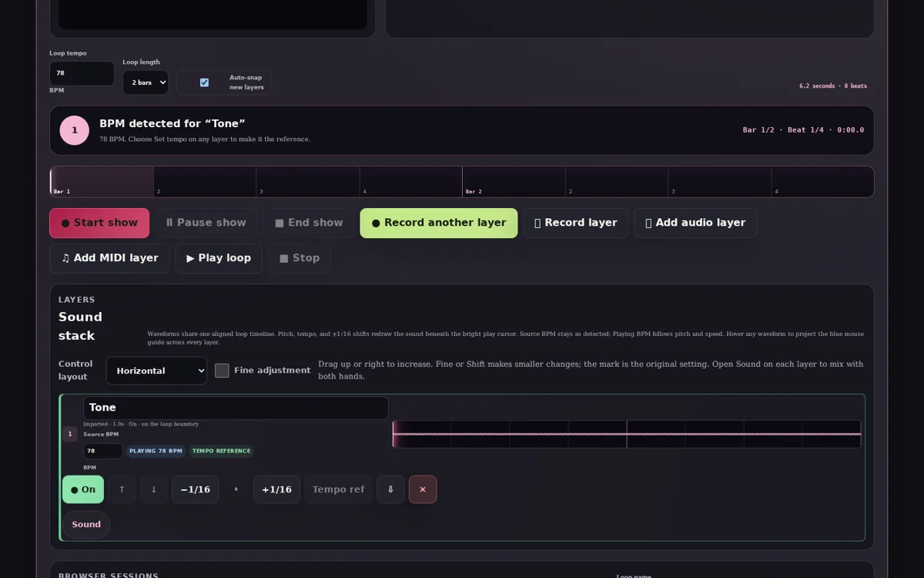Click the Tempo ref button

(338, 489)
